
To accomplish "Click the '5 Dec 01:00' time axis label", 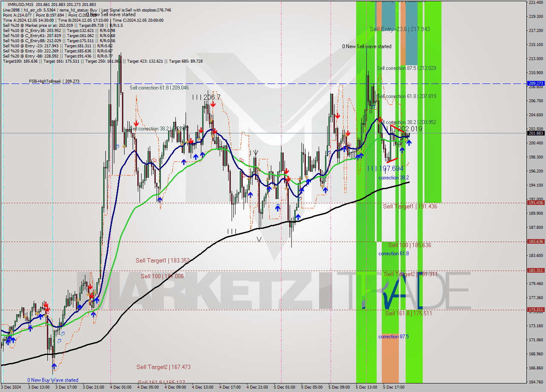I will pos(285,388).
